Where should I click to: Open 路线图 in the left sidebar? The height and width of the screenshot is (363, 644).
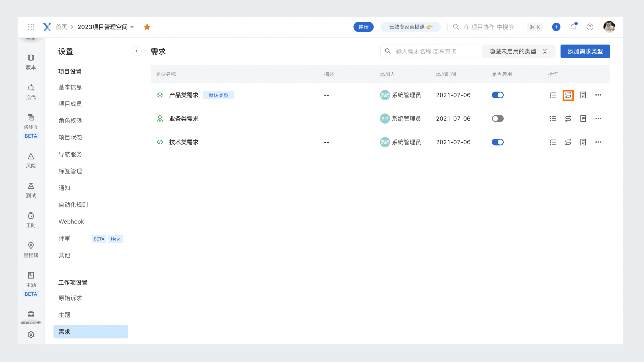[x=31, y=126]
